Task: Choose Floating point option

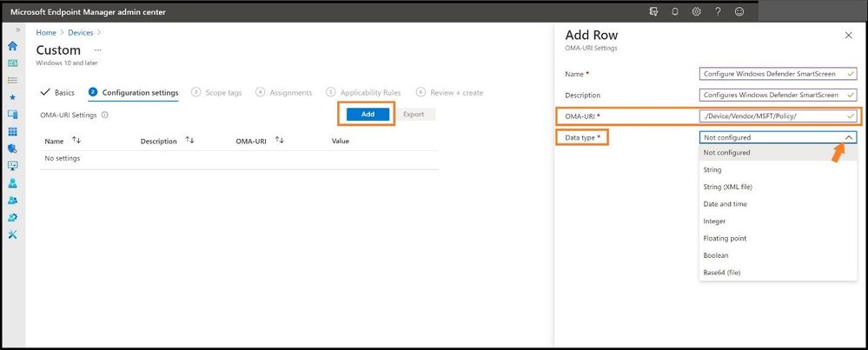Action: coord(778,238)
